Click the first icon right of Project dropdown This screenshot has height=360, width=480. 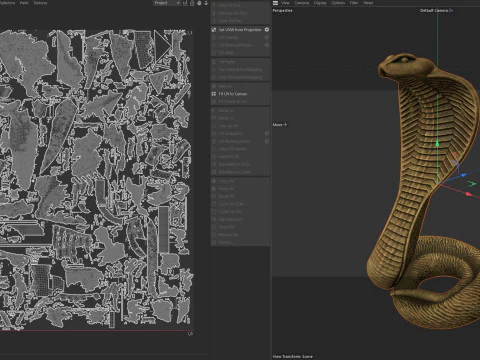pos(185,3)
